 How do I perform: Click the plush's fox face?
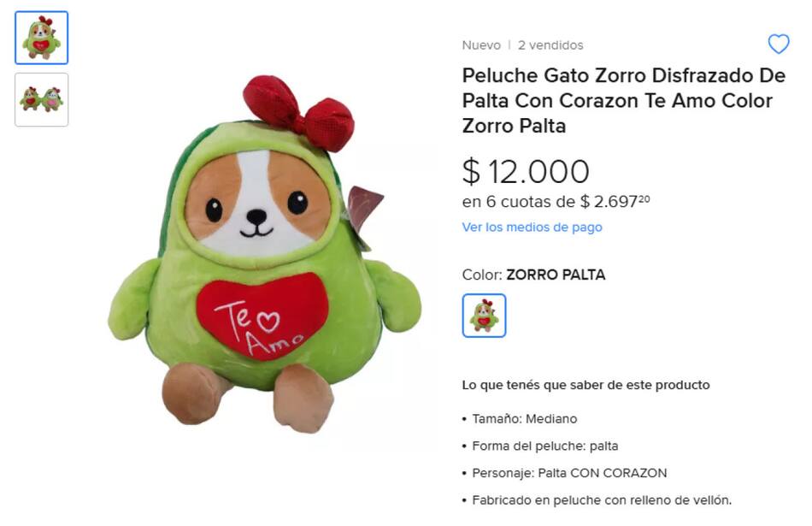click(x=257, y=204)
